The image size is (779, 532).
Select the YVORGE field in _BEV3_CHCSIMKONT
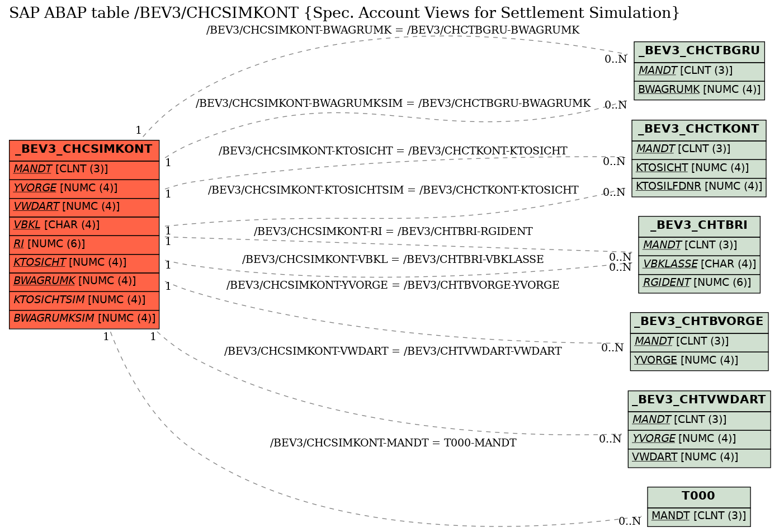[84, 188]
